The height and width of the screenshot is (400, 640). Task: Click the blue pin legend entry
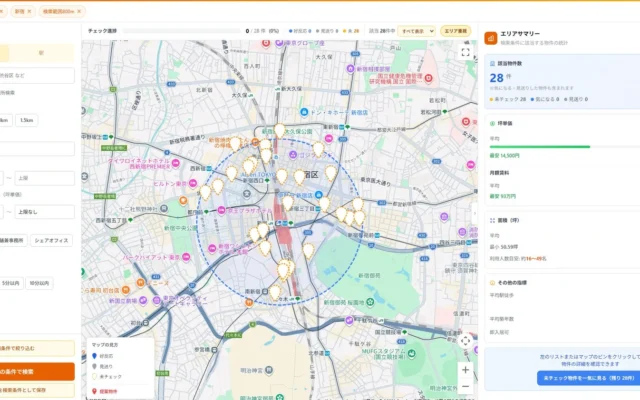(103, 356)
